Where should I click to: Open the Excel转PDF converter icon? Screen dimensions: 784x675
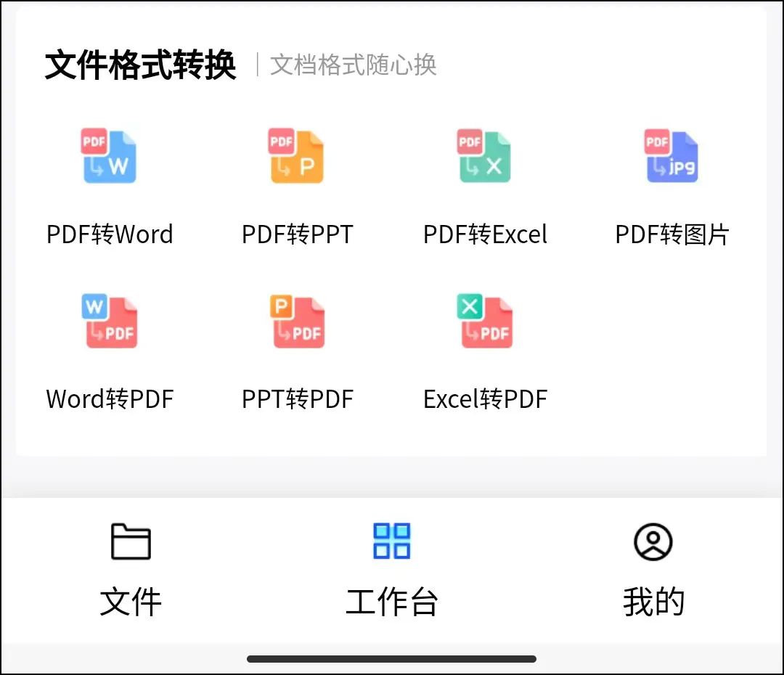click(x=483, y=320)
